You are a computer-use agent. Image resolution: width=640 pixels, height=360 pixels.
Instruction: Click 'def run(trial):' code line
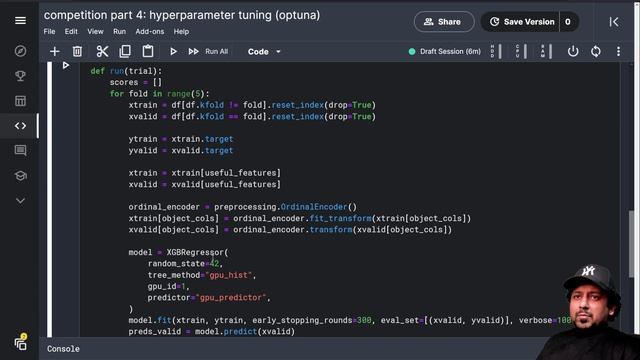click(126, 71)
